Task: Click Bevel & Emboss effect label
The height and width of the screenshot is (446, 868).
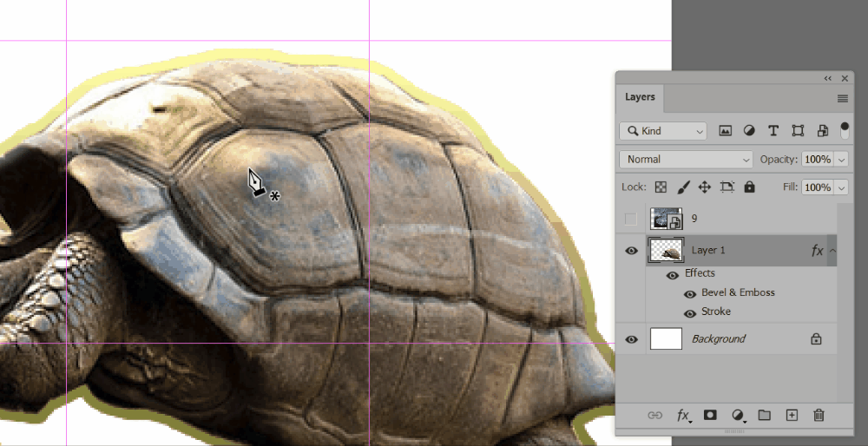Action: click(x=738, y=292)
